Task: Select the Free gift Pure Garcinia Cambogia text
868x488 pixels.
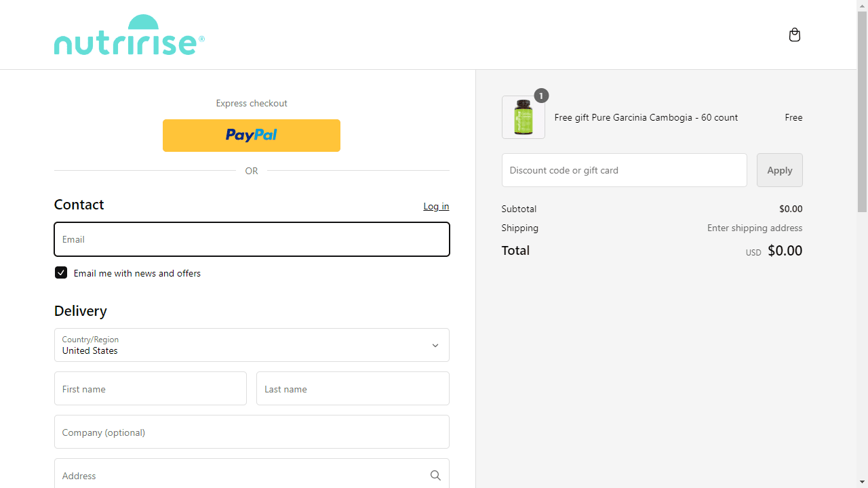Action: [646, 117]
